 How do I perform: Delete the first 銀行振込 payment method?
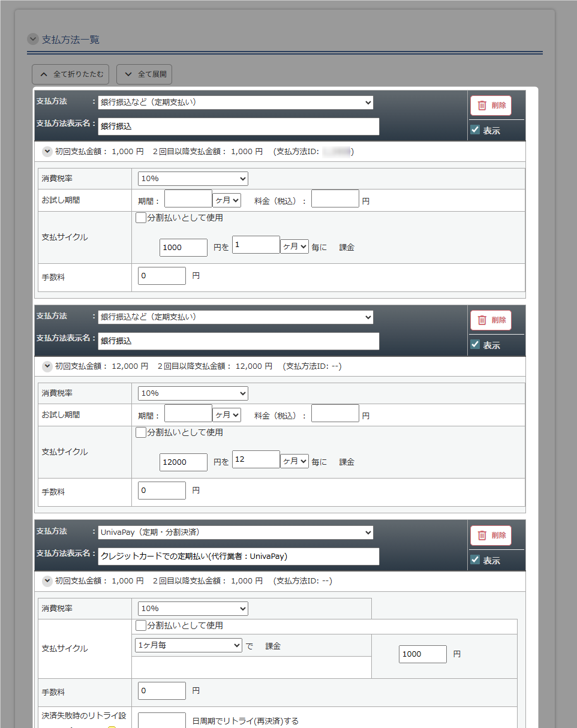click(x=491, y=106)
